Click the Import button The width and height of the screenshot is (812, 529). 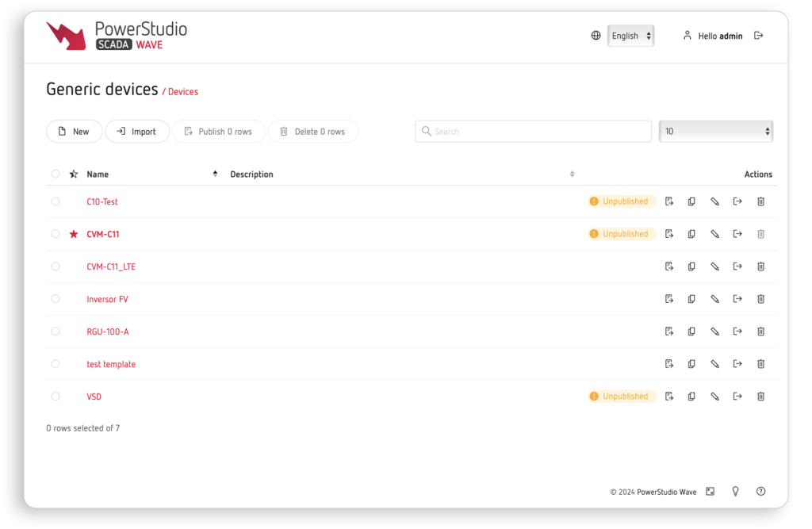137,131
